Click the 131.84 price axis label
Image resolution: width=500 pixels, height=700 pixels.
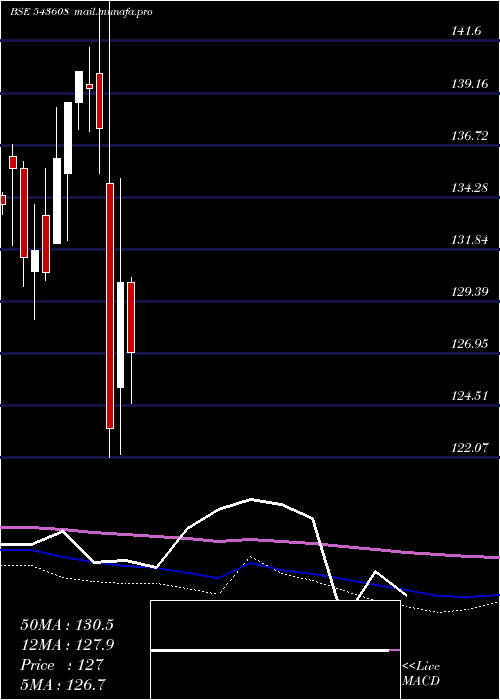(469, 240)
